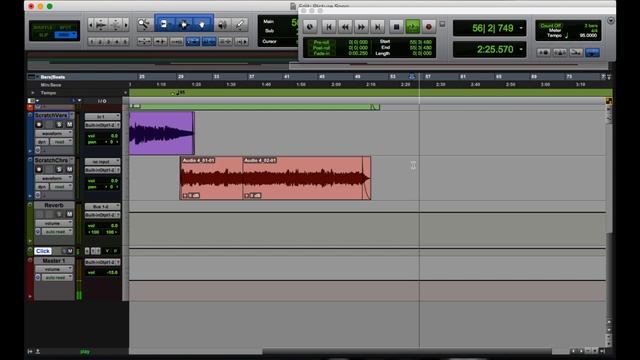Mute the ScratchVers track
This screenshot has height=360, width=640.
(x=69, y=124)
